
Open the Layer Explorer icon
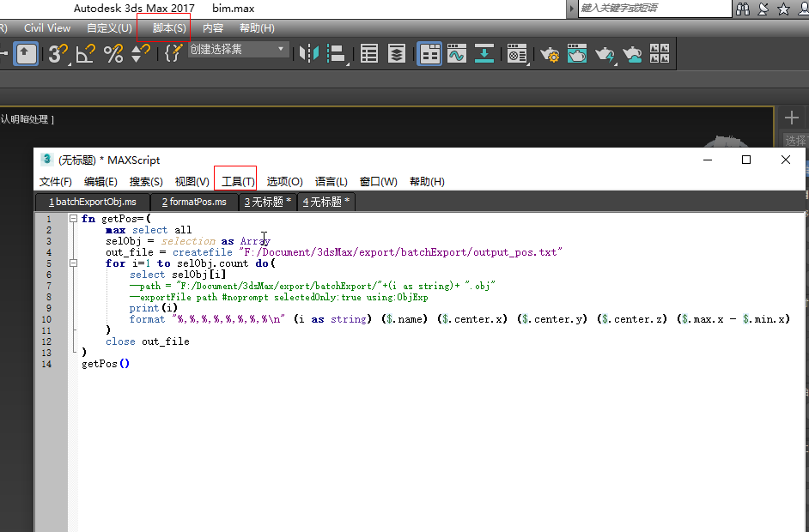396,53
